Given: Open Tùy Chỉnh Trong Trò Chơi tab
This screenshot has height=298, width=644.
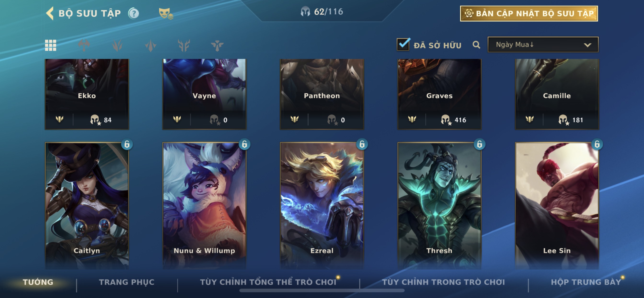Looking at the screenshot, I should [x=443, y=282].
